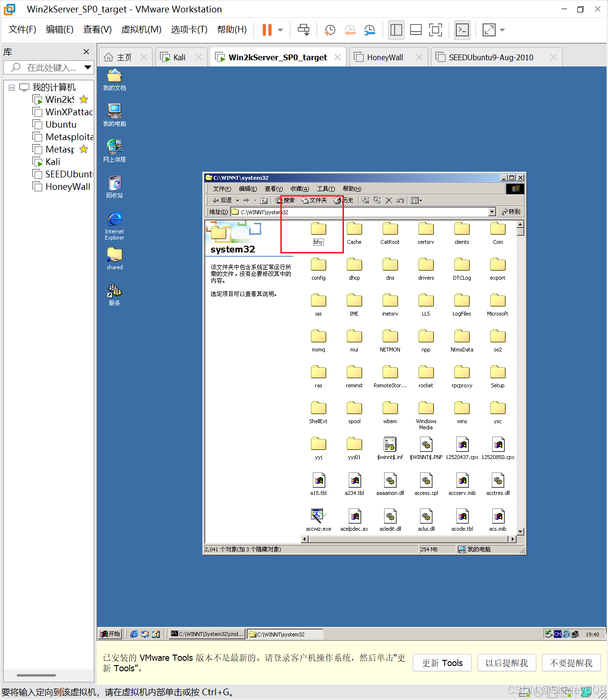608x700 pixels.
Task: Select 网上邻居 desktop icon
Action: click(x=114, y=151)
